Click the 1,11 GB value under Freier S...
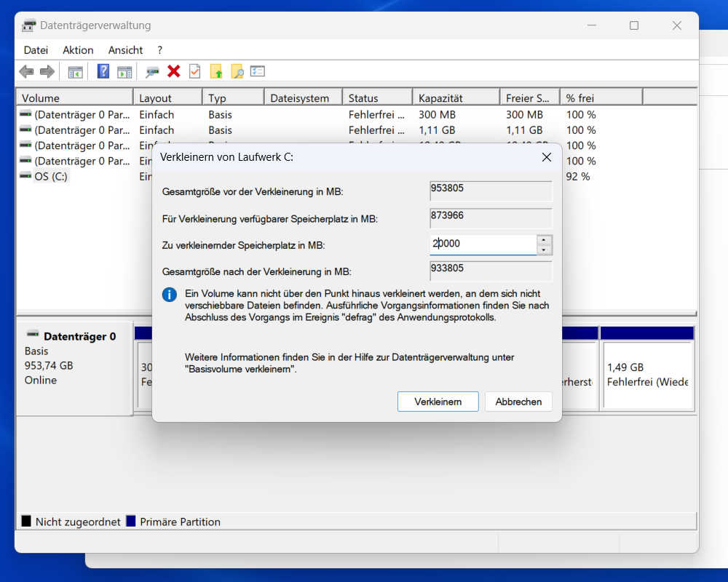 (524, 130)
